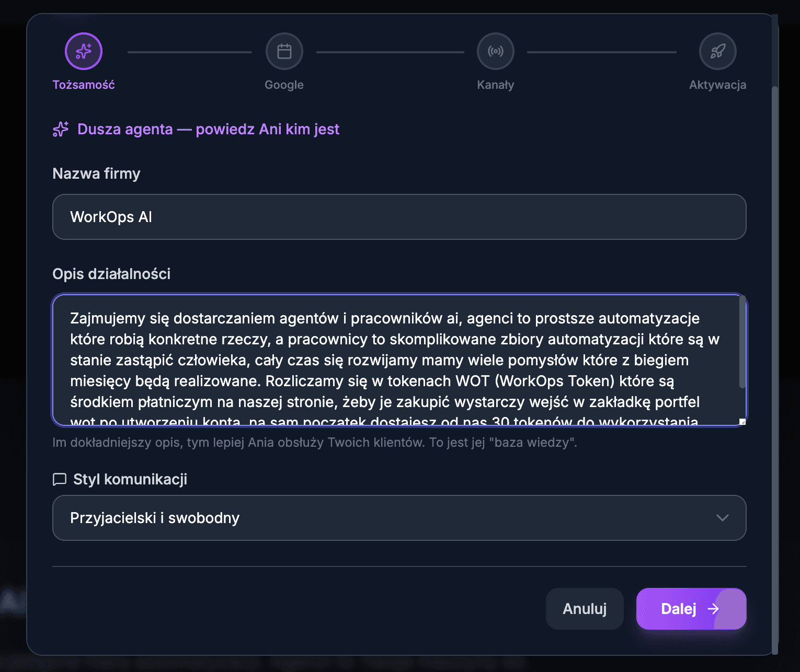Viewport: 800px width, 672px height.
Task: Click the Tożsamość step sparkle icon
Action: pyautogui.click(x=83, y=51)
